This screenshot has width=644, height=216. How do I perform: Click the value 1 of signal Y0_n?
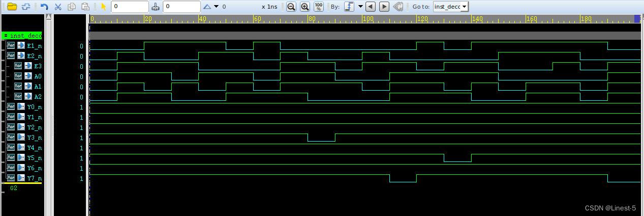pyautogui.click(x=81, y=107)
